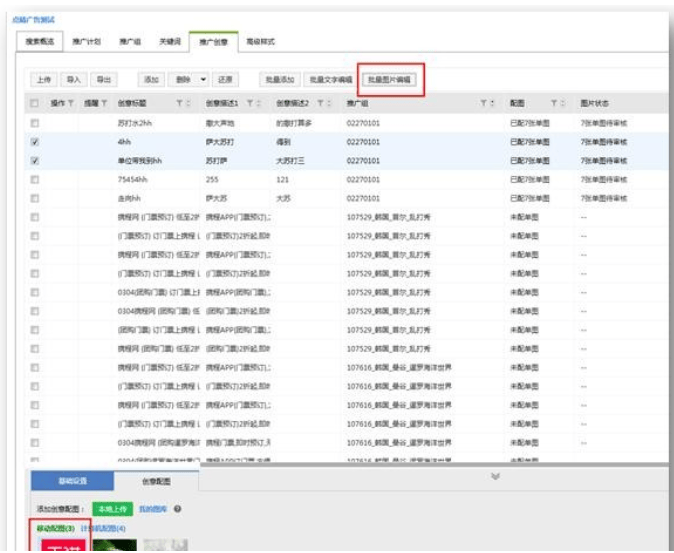Tick the checkbox for row 75454hh
The image size is (674, 553).
[35, 179]
